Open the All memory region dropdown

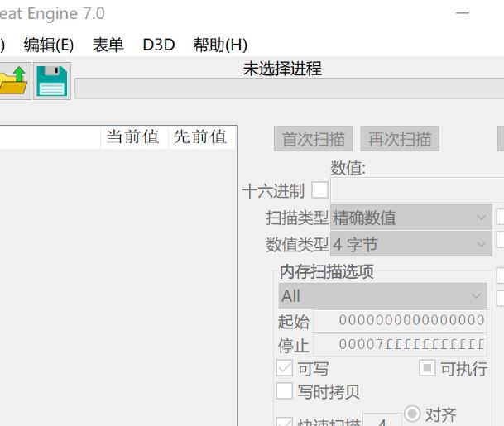point(382,296)
